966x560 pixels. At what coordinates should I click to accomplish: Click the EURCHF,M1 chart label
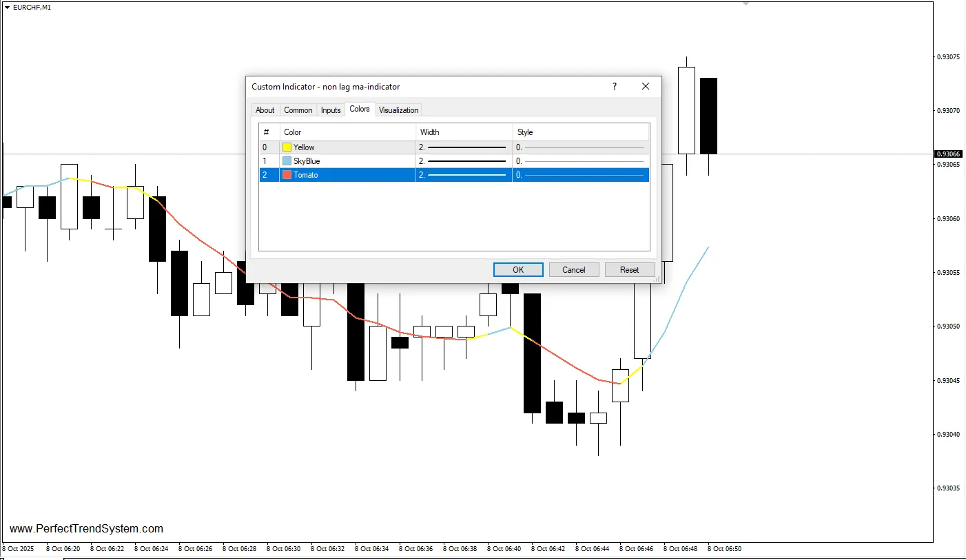pyautogui.click(x=32, y=7)
